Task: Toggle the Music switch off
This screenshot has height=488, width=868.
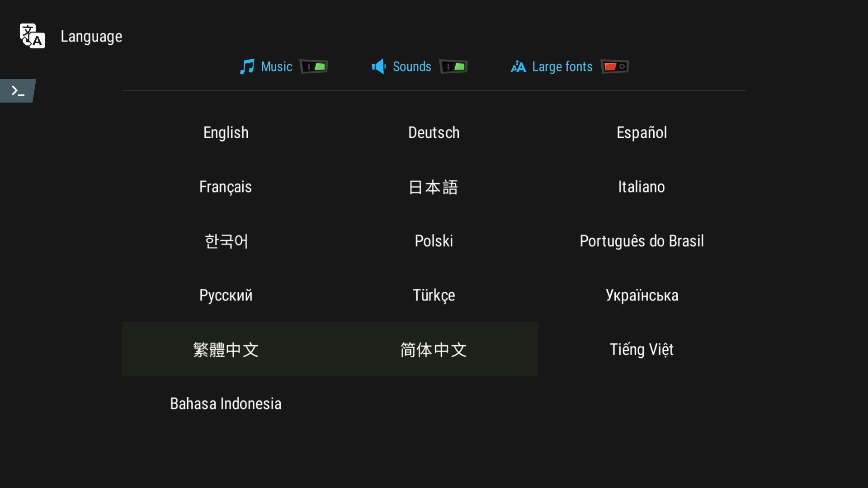Action: (314, 67)
